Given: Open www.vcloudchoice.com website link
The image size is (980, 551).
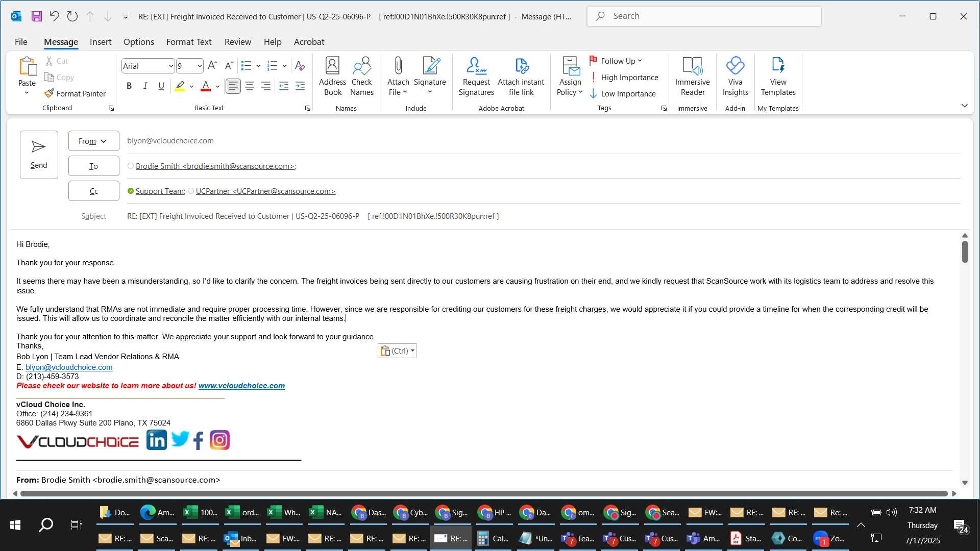Looking at the screenshot, I should [x=241, y=386].
